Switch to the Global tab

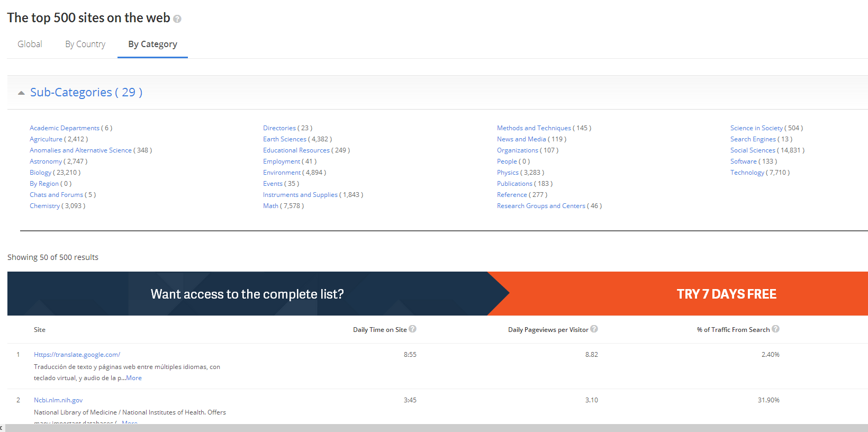(30, 44)
